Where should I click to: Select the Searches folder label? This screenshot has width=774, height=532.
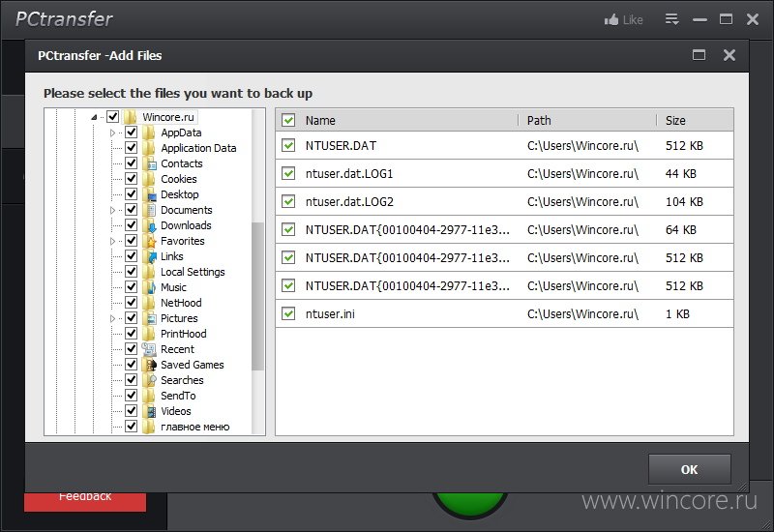(182, 380)
